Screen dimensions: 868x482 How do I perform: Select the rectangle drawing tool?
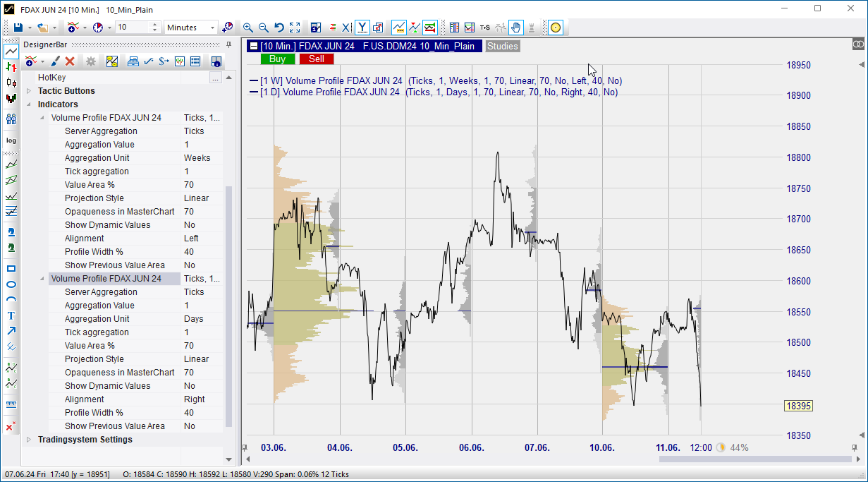(11, 269)
